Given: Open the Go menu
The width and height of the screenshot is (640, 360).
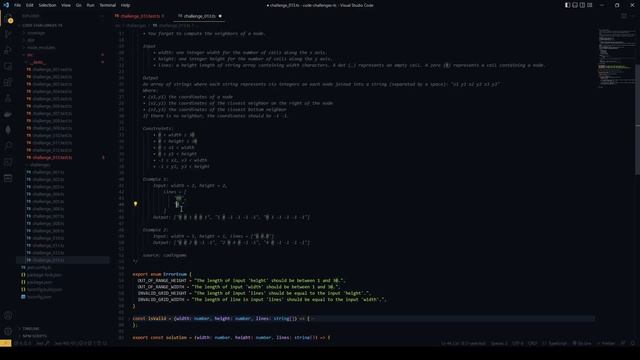Looking at the screenshot, I should coord(78,5).
